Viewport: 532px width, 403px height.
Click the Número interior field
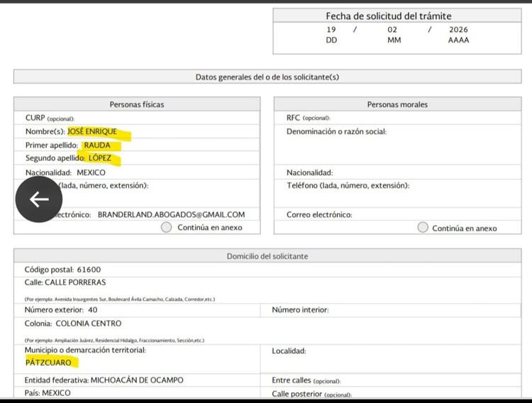click(397, 310)
